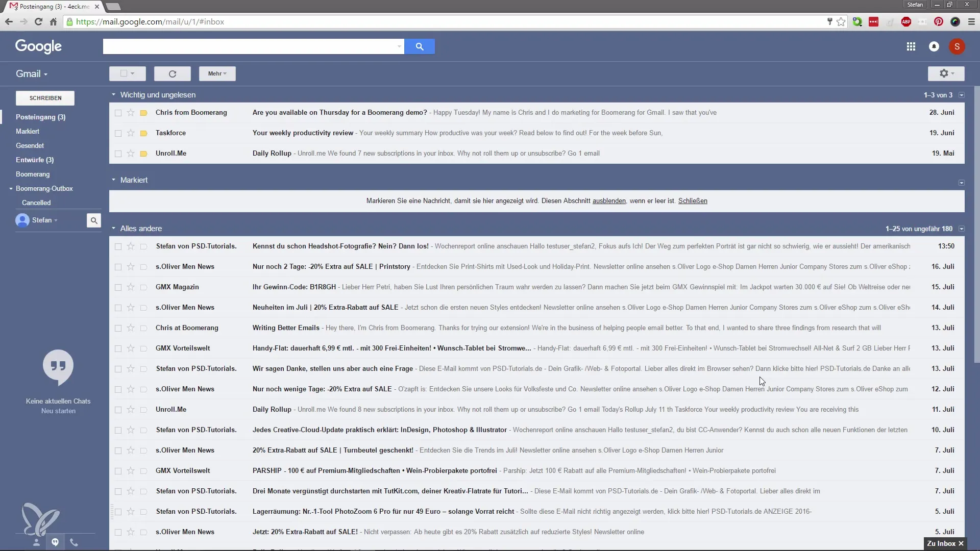Bookmark this page with the star icon
Screen dimensions: 980x551
pyautogui.click(x=841, y=22)
